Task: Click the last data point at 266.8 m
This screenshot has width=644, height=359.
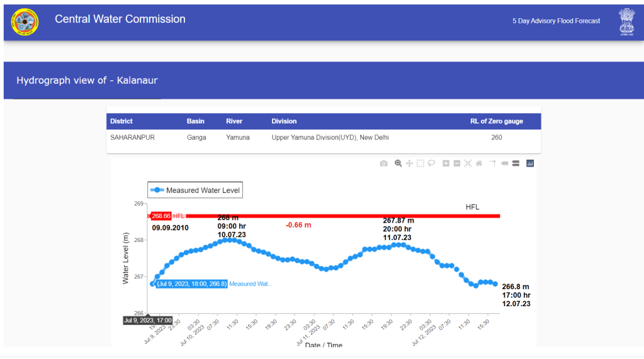Action: click(495, 284)
